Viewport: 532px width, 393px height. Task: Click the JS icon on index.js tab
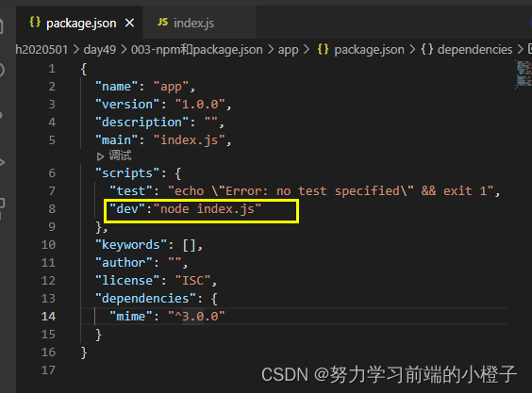coord(162,23)
